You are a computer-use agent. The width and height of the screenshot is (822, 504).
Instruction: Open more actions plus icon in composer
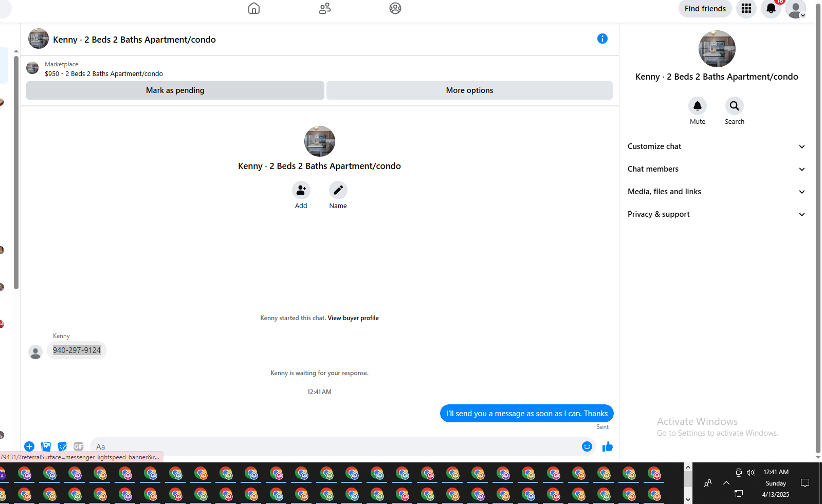point(29,446)
